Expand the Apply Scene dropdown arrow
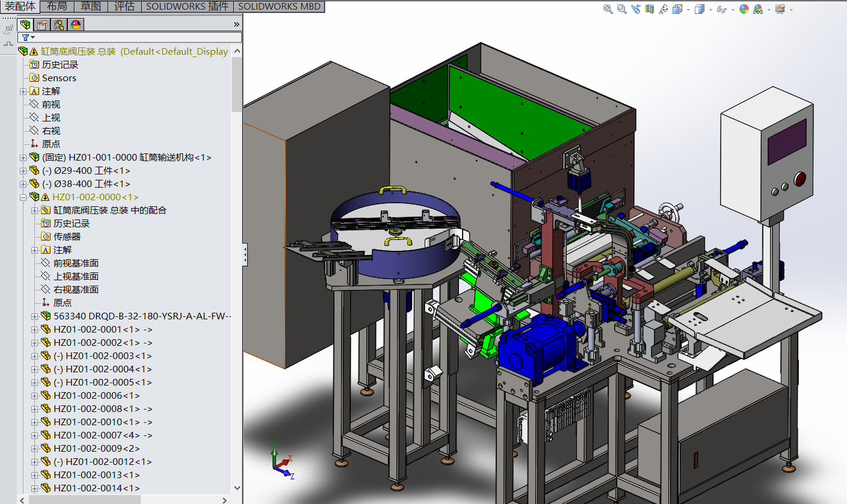847x504 pixels. point(768,10)
